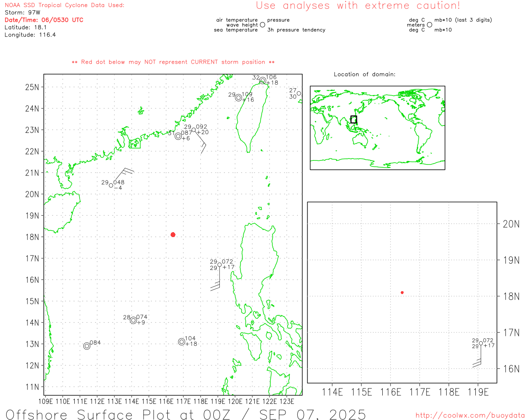Image resolution: width=525 pixels, height=420 pixels.
Task: Click the 119E label on the inset map
Action: pos(478,392)
